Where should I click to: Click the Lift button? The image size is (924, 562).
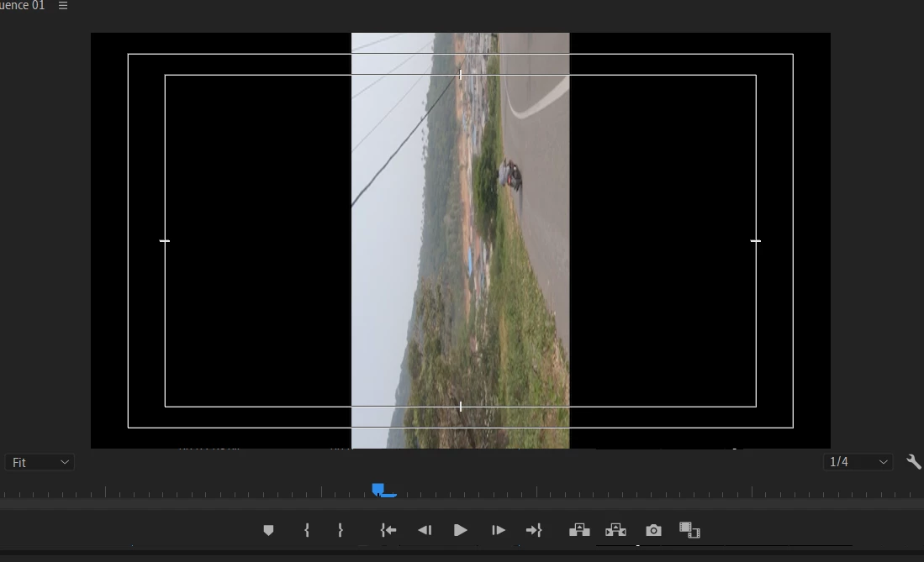[x=579, y=530]
